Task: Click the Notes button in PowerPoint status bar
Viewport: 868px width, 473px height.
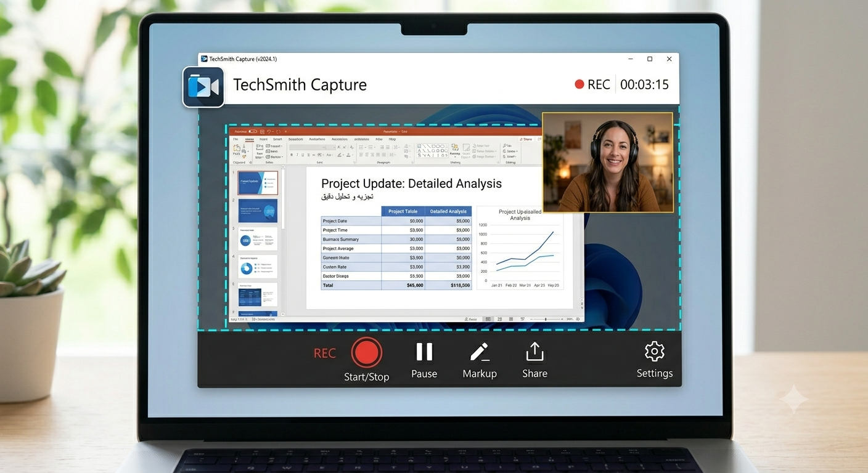Action: (x=471, y=319)
